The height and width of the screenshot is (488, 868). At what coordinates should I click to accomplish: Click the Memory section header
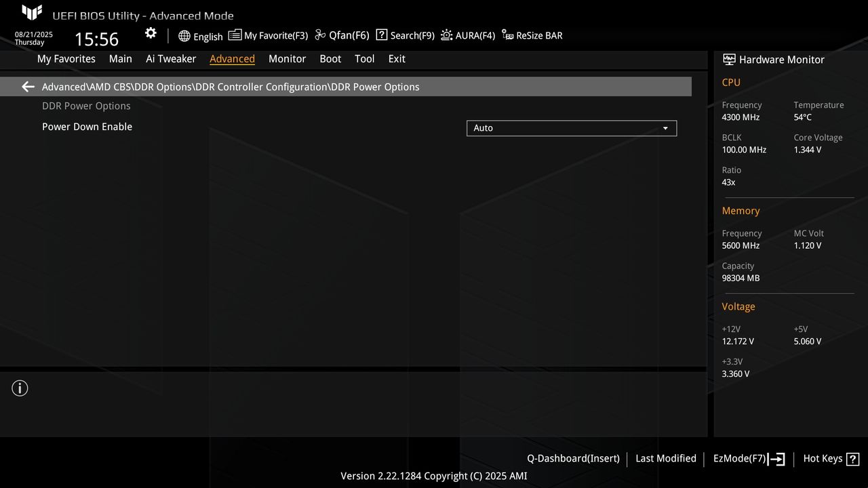[x=741, y=211]
